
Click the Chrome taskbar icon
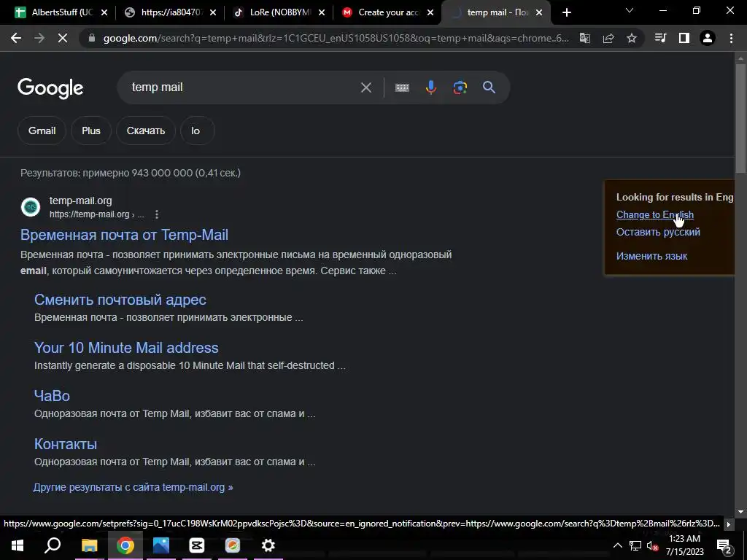pos(125,545)
